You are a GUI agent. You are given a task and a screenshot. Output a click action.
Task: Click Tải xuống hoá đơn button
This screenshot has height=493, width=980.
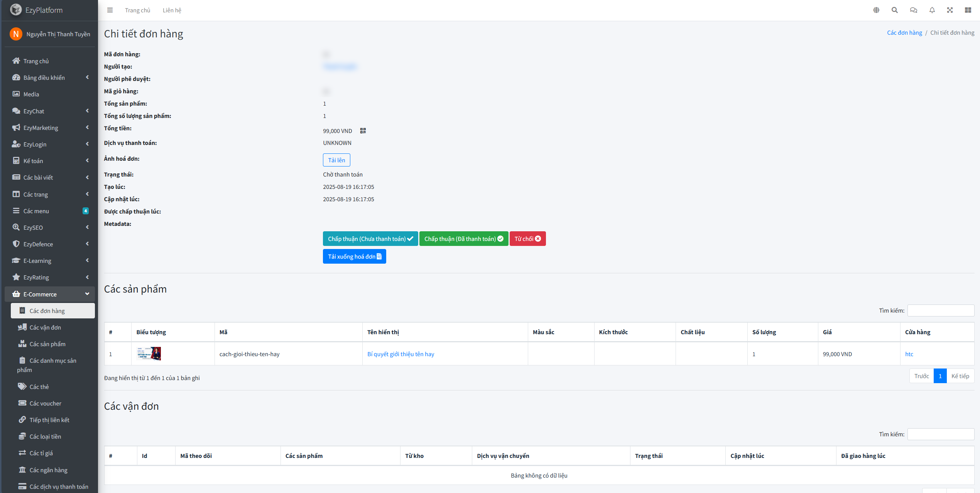pyautogui.click(x=354, y=256)
